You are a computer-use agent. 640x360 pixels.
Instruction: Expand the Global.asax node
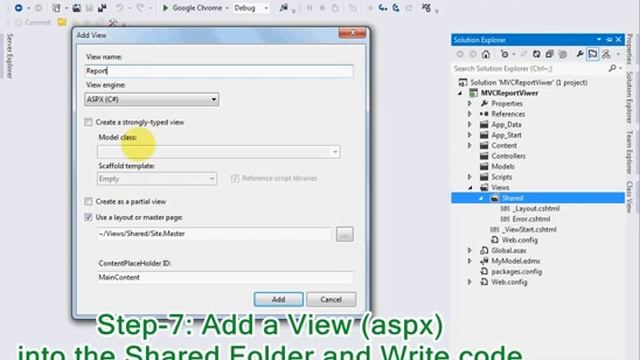(x=470, y=250)
